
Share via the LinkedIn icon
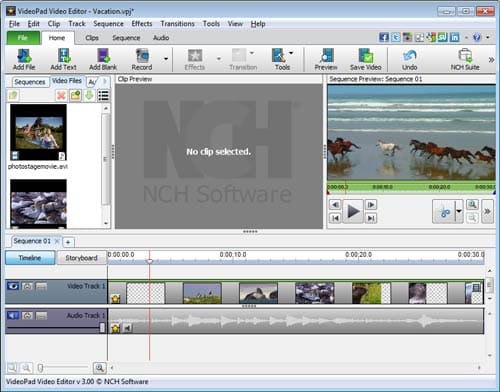click(455, 37)
